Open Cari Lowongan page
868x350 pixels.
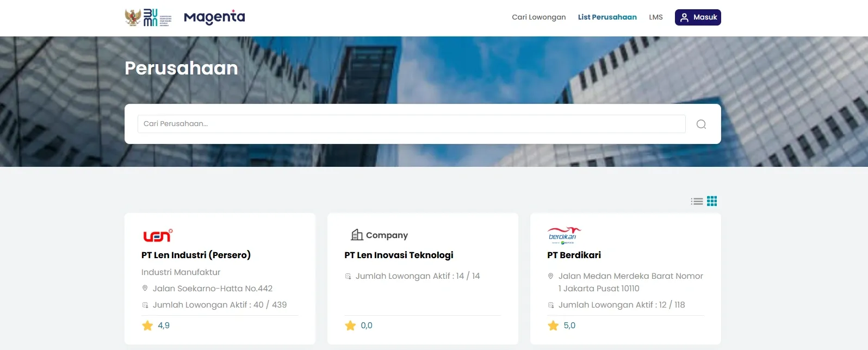[538, 17]
